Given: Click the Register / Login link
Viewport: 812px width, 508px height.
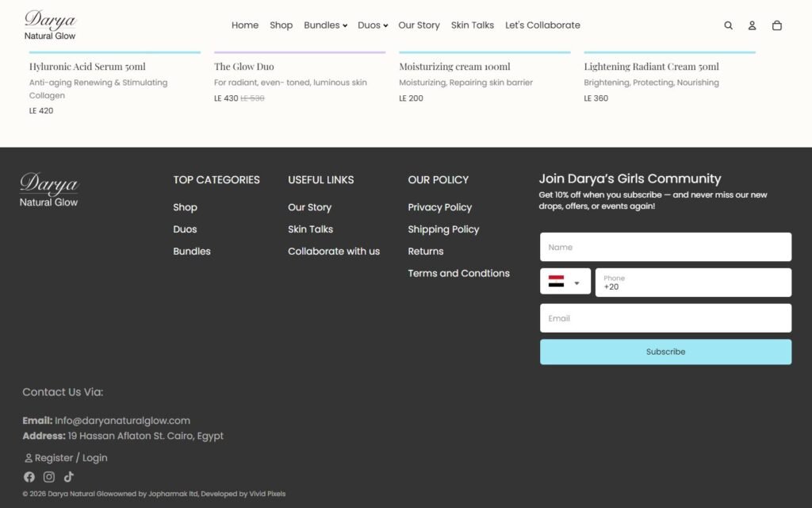Looking at the screenshot, I should coord(66,458).
